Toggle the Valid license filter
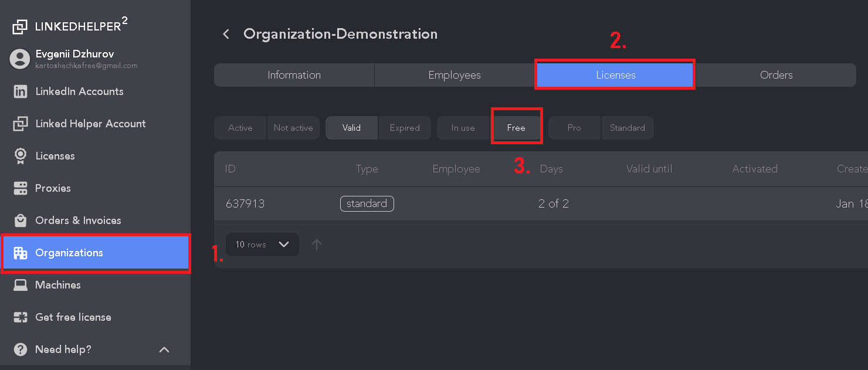 (x=351, y=128)
